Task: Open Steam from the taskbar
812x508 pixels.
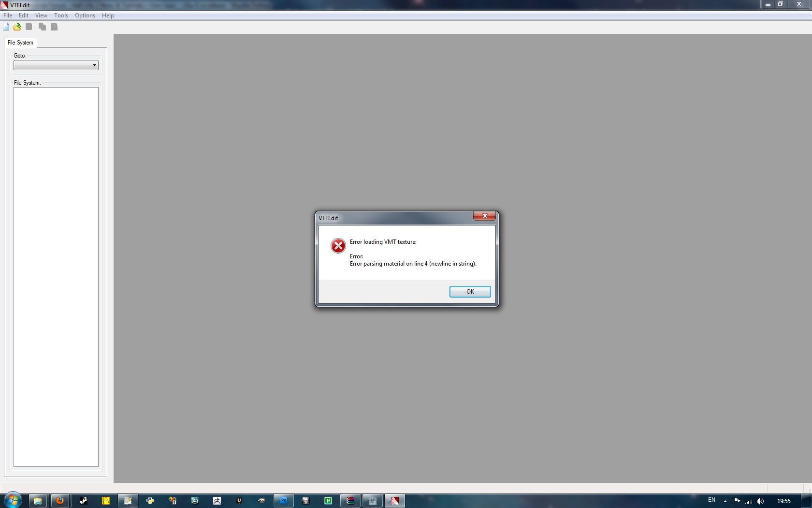Action: pos(83,500)
